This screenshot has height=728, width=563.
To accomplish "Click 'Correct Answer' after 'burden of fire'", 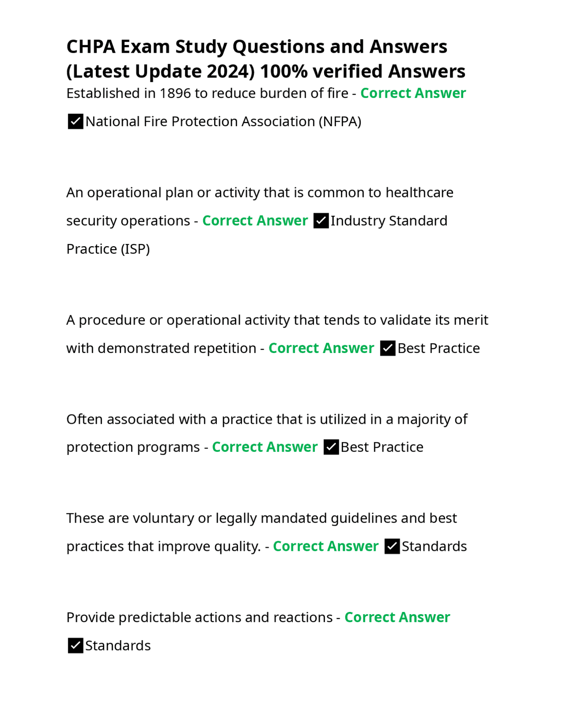I will (x=413, y=93).
